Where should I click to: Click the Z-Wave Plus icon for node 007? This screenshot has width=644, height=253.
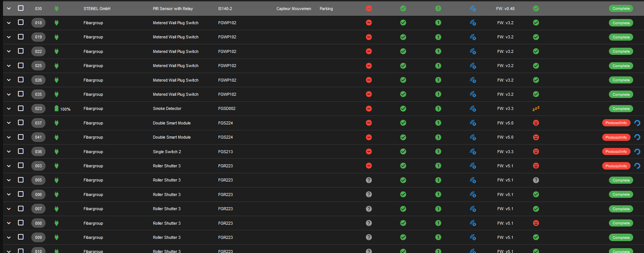(473, 209)
